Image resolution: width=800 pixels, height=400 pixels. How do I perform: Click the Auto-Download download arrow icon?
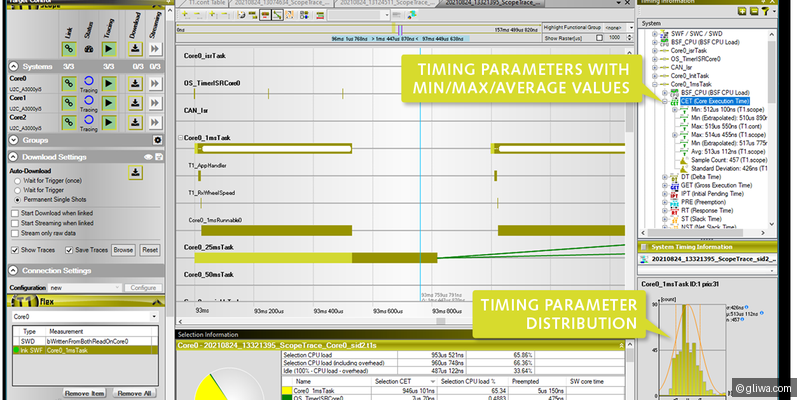(136, 173)
